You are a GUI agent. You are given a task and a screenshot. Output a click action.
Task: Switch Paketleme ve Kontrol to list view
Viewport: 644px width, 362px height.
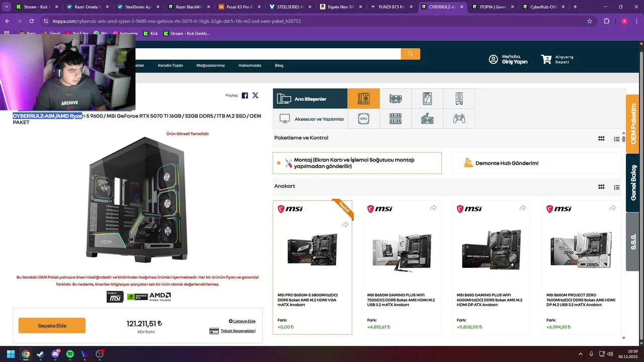pyautogui.click(x=616, y=139)
